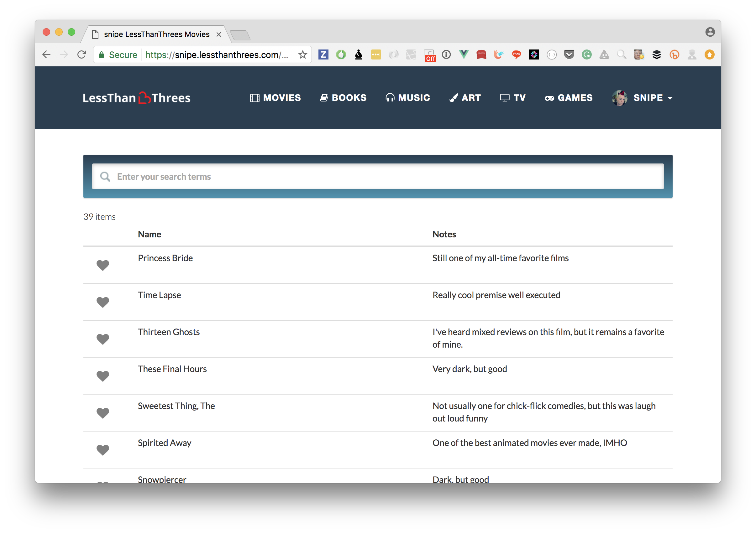The width and height of the screenshot is (756, 533).
Task: Open the GAMES nav item
Action: tap(568, 98)
